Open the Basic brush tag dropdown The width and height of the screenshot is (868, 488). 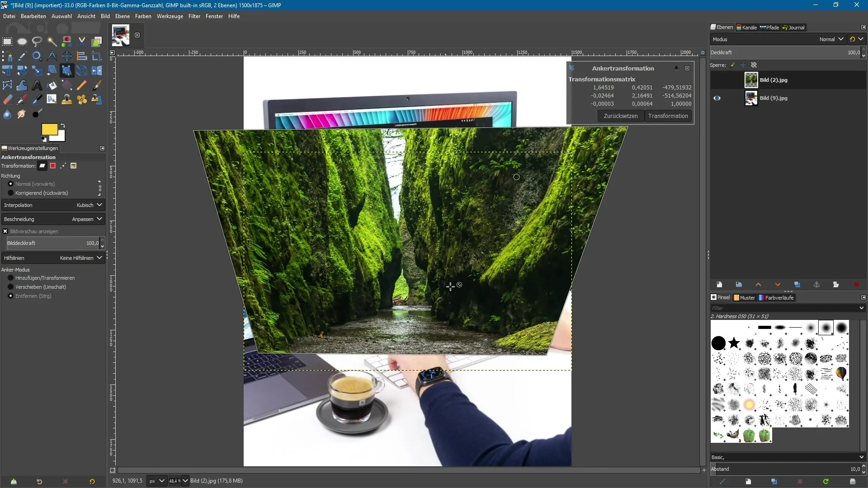click(x=788, y=457)
